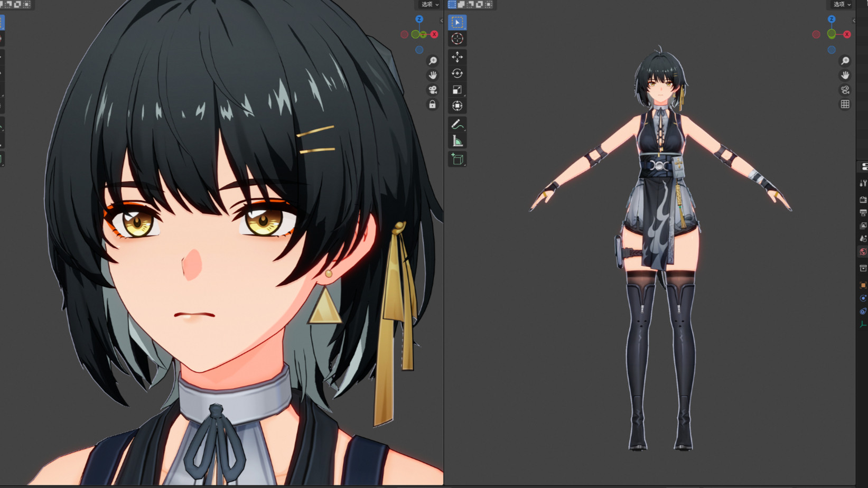868x488 pixels.
Task: Open the 选项 dropdown in left viewport
Action: click(x=429, y=4)
